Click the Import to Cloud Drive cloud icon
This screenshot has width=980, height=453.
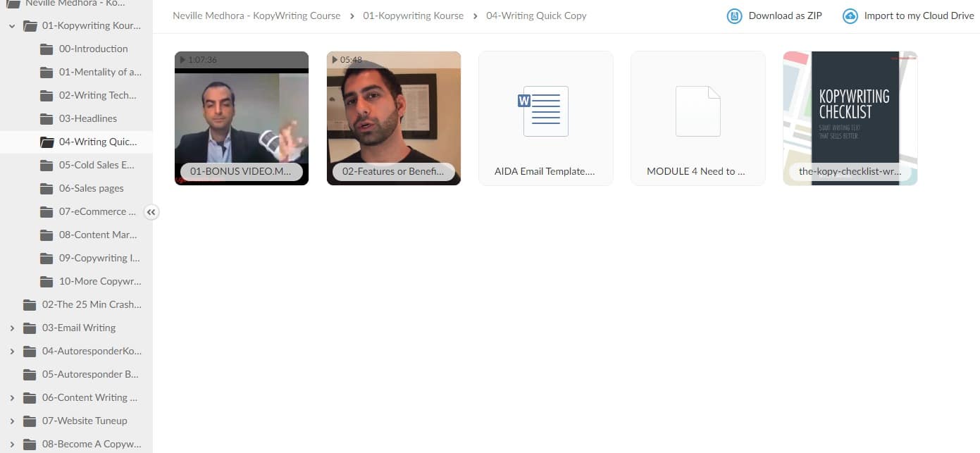pos(850,15)
